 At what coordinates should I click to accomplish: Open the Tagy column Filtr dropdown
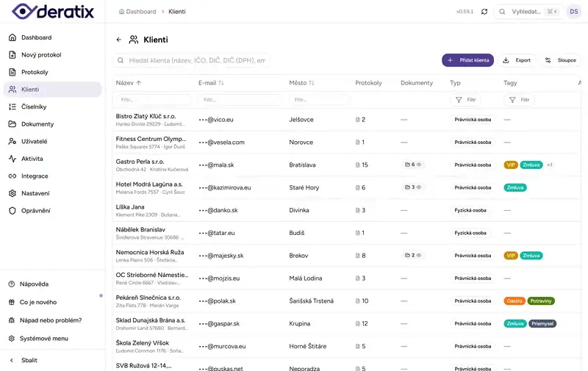520,99
